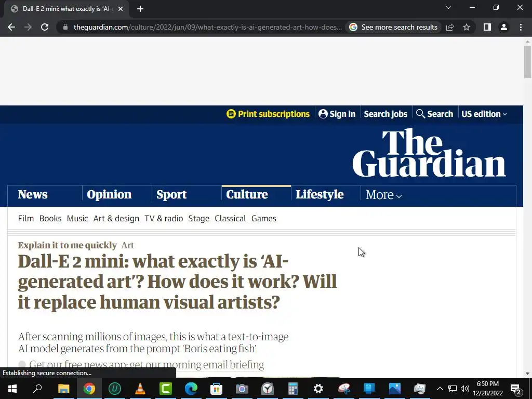Image resolution: width=532 pixels, height=399 pixels.
Task: Close the Dall-E 2 mini tab
Action: [121, 9]
